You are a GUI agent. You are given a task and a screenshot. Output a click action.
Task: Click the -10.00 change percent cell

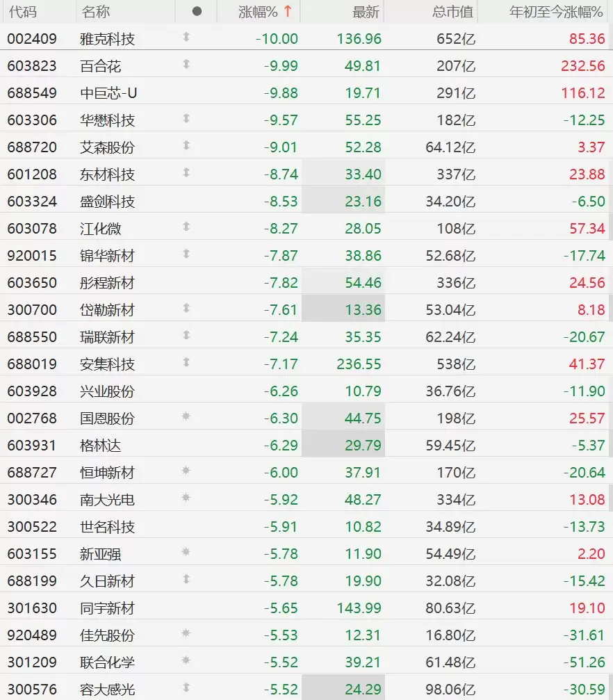[x=277, y=39]
